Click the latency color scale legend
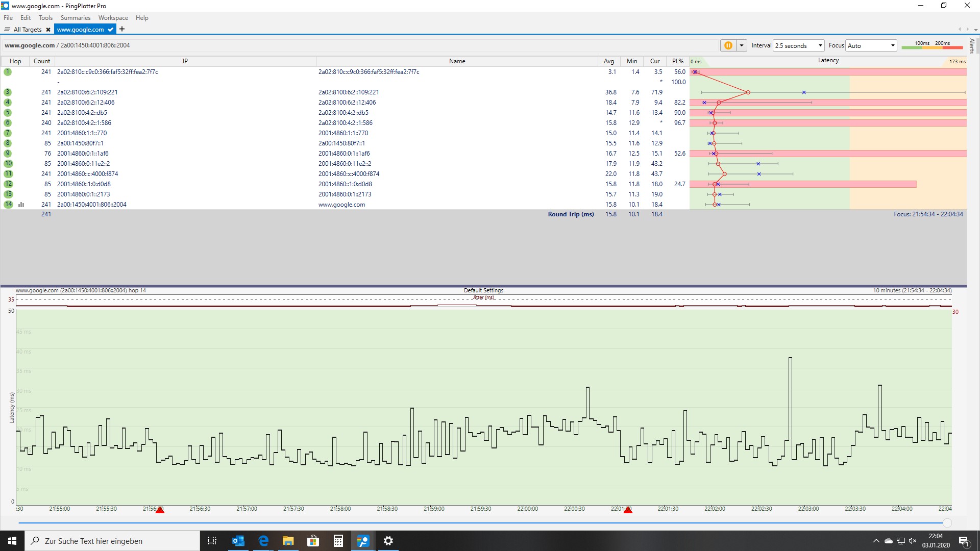Screen dimensions: 980x551 (932, 45)
